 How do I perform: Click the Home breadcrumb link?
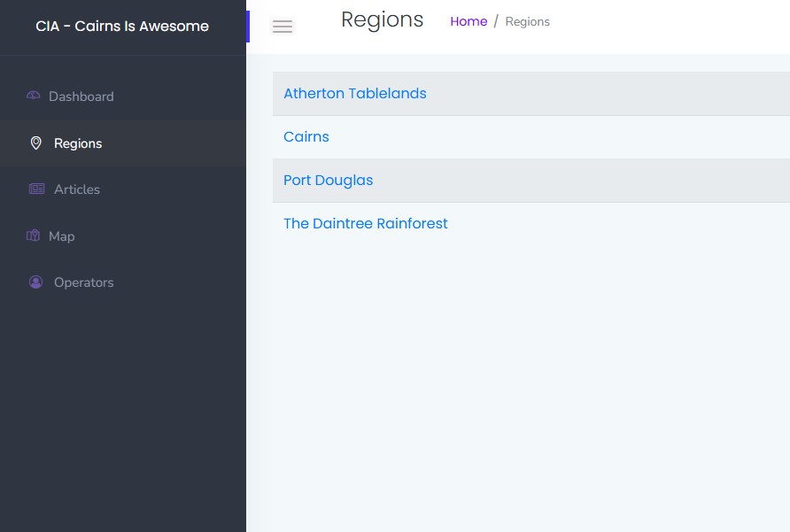[x=469, y=21]
